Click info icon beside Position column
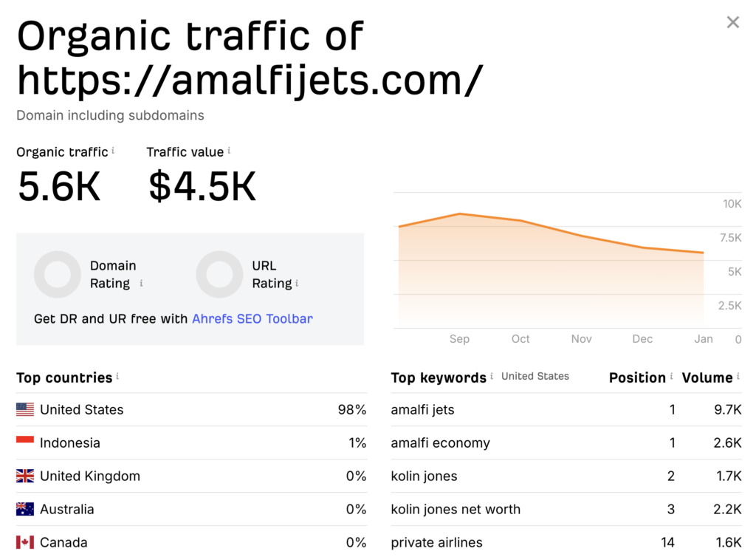Viewport: 756px width, 557px height. [x=671, y=376]
